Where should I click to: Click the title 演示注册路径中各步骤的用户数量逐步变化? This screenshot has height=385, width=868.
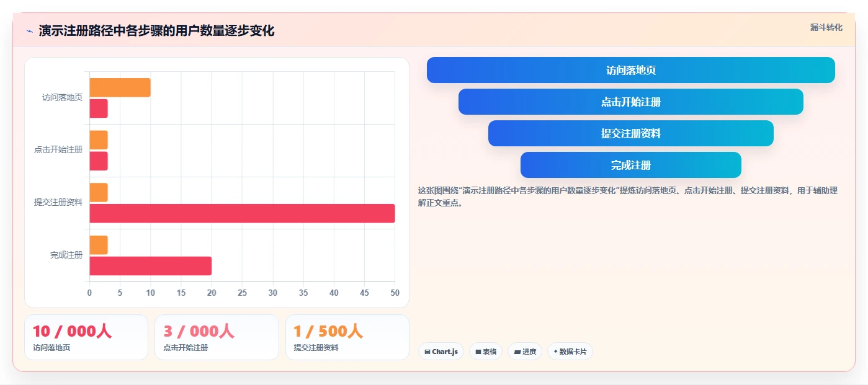[156, 30]
